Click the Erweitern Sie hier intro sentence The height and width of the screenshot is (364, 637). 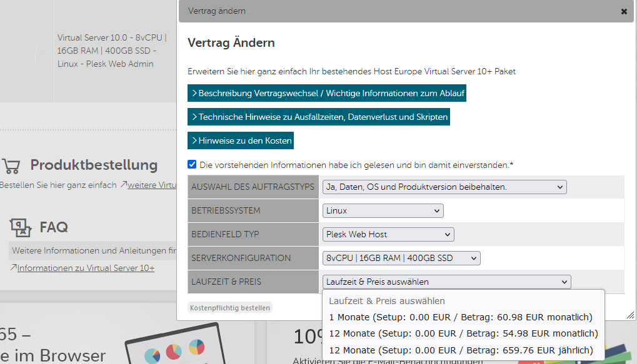[351, 71]
